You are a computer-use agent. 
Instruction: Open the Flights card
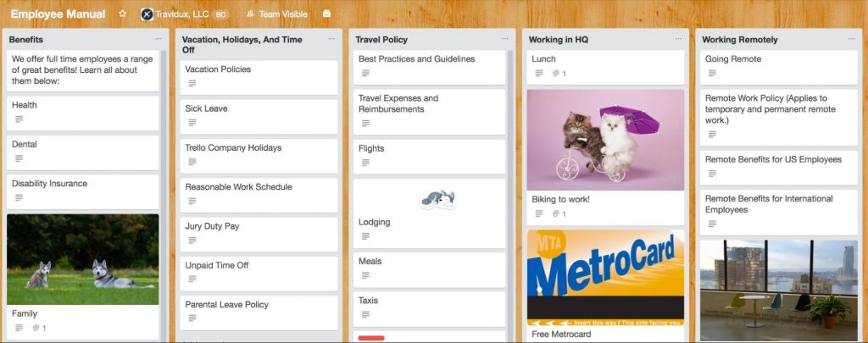(429, 156)
